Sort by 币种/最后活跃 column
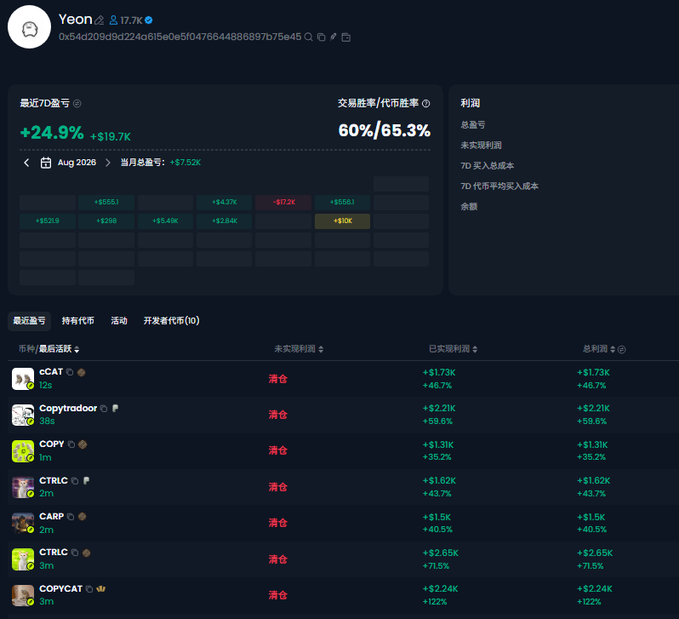 pos(49,349)
